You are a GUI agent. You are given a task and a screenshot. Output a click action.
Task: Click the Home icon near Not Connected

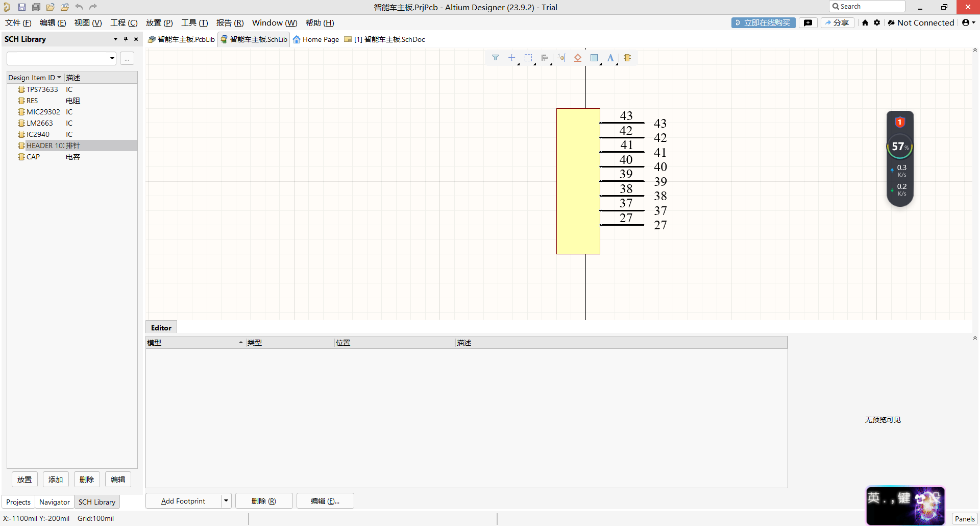tap(865, 22)
